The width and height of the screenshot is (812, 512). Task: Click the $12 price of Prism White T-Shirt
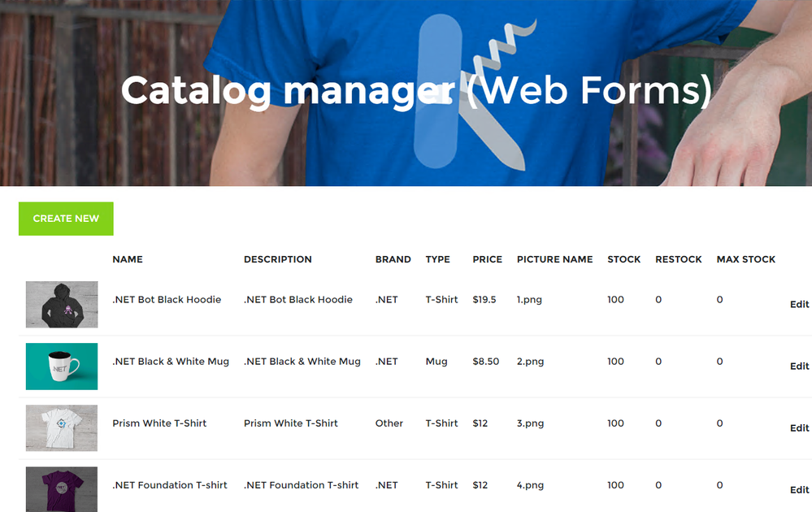coord(480,423)
